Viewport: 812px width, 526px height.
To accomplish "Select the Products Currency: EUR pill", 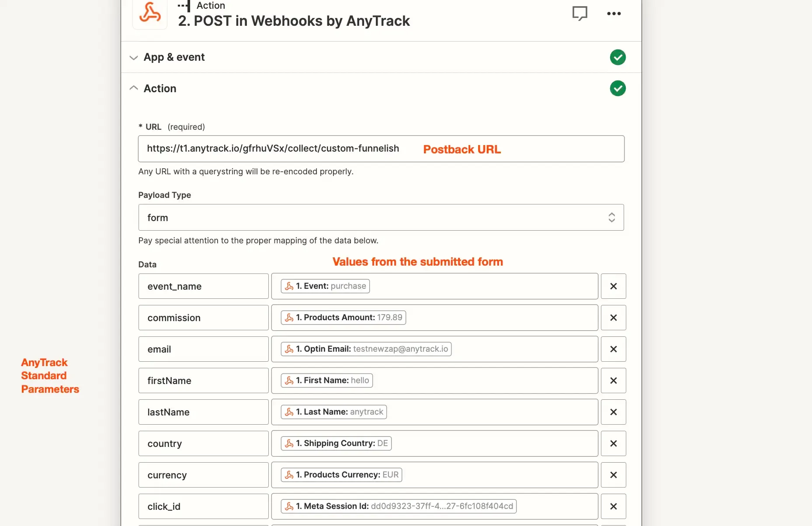I will click(x=341, y=475).
